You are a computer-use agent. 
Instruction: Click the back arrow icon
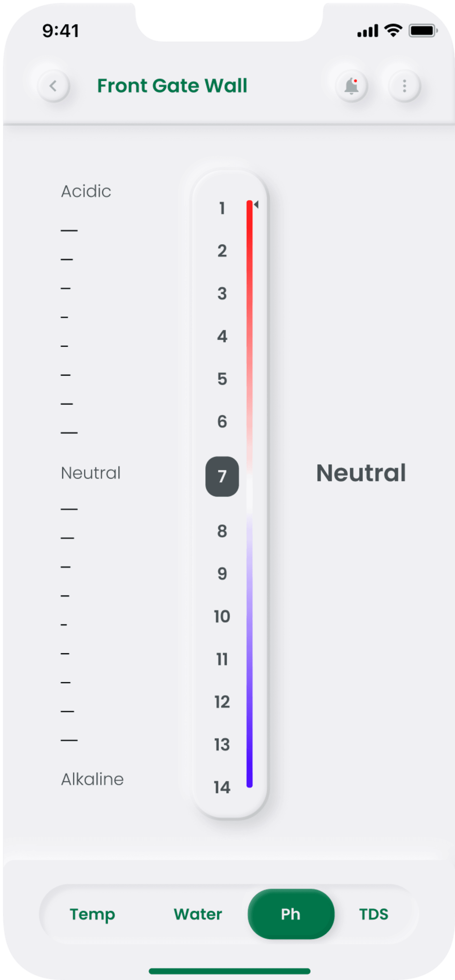pyautogui.click(x=54, y=86)
